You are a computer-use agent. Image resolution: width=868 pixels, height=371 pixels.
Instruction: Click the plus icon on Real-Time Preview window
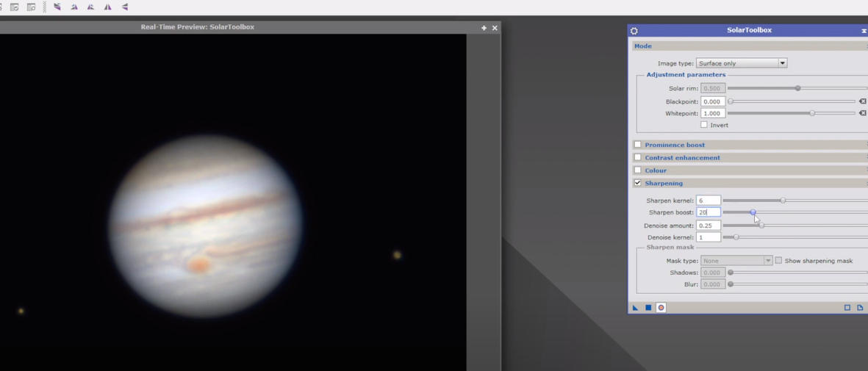484,28
